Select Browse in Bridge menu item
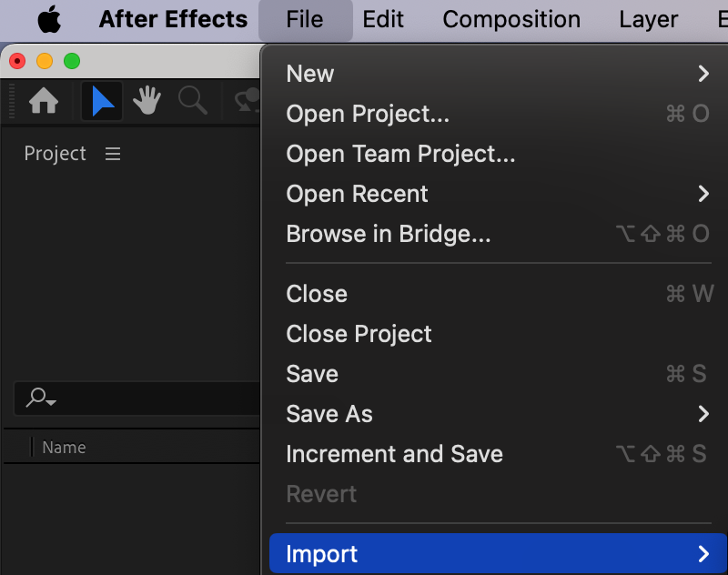Viewport: 728px width, 575px height. (x=389, y=234)
